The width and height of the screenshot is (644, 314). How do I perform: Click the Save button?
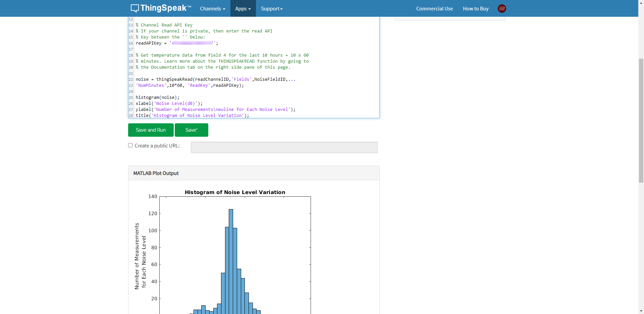click(x=192, y=130)
